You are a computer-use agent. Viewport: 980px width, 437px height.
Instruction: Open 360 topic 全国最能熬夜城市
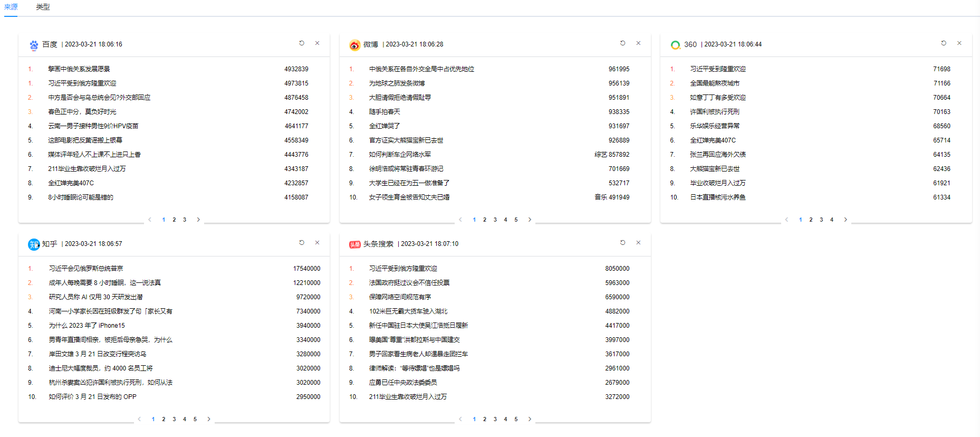(715, 83)
